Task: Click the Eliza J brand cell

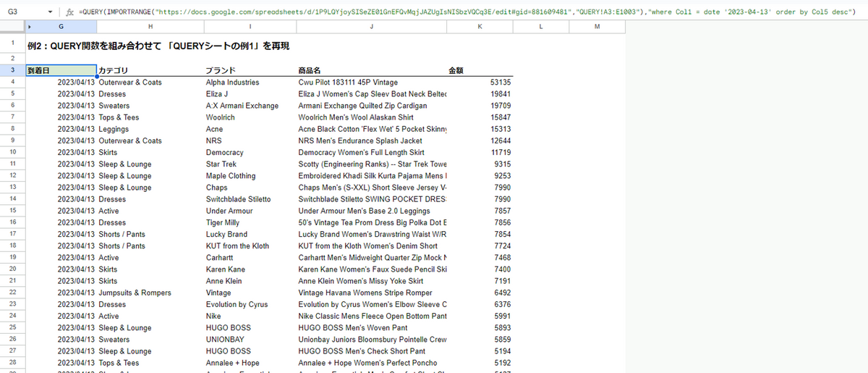Action: [250, 94]
